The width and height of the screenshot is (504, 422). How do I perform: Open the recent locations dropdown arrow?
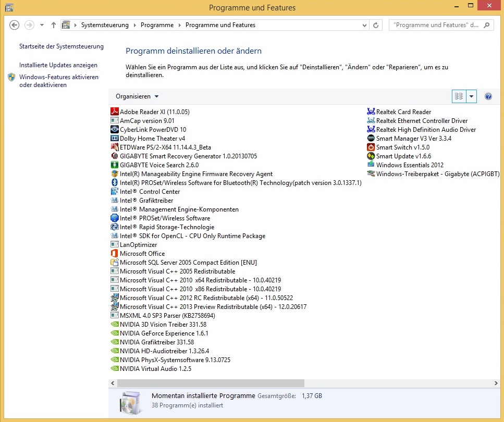click(x=42, y=25)
